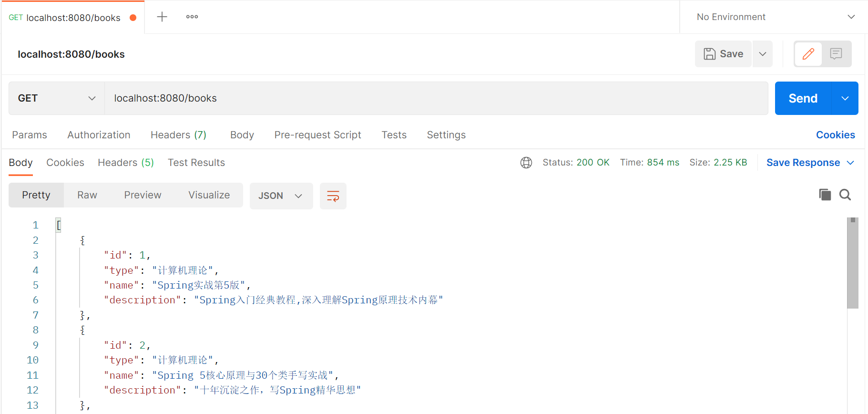This screenshot has width=868, height=414.
Task: Expand the Save button arrow options
Action: click(x=763, y=54)
